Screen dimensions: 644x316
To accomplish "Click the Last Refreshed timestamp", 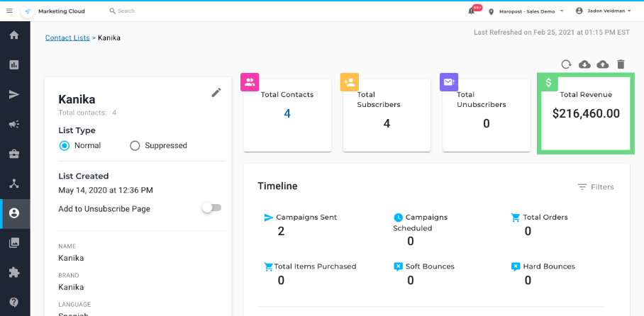I will click(x=552, y=32).
